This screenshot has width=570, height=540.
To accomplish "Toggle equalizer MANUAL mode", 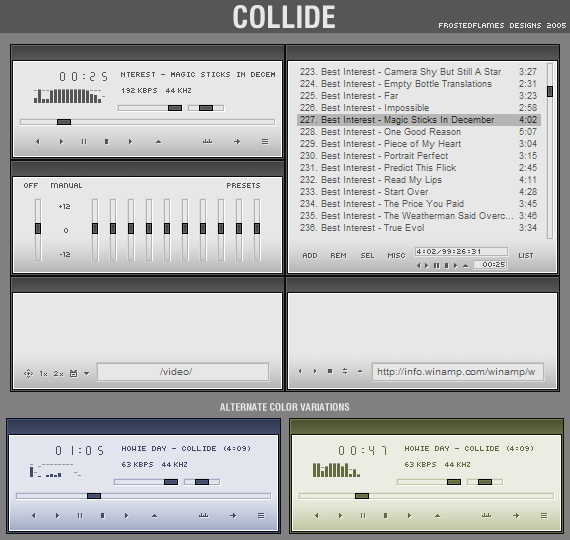I will pyautogui.click(x=66, y=185).
